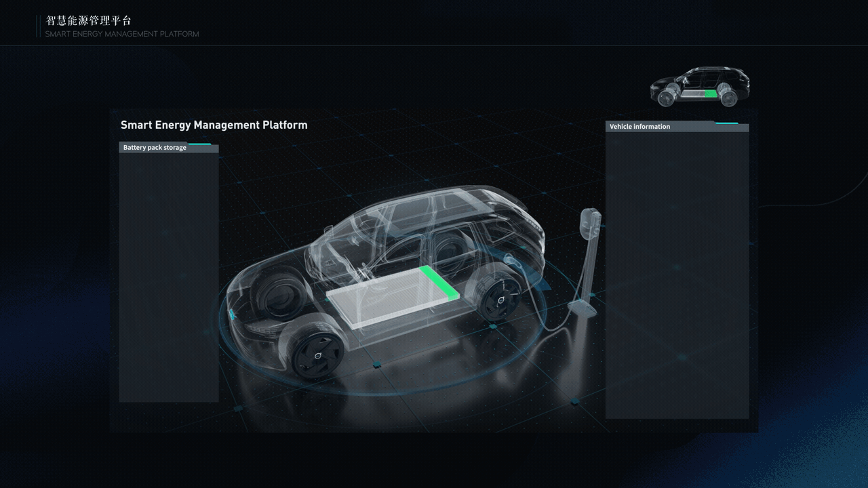The image size is (868, 488).
Task: Click the Smart Energy Management Platform heading
Action: pyautogui.click(x=214, y=125)
